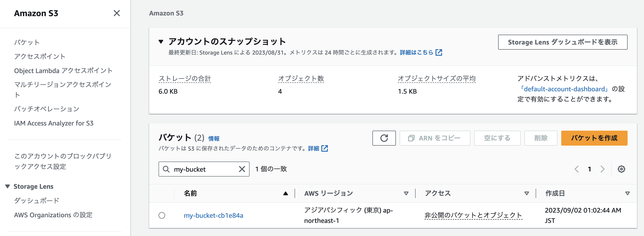Open 情報 link next to バケット
The width and height of the screenshot is (644, 236).
[x=214, y=138]
